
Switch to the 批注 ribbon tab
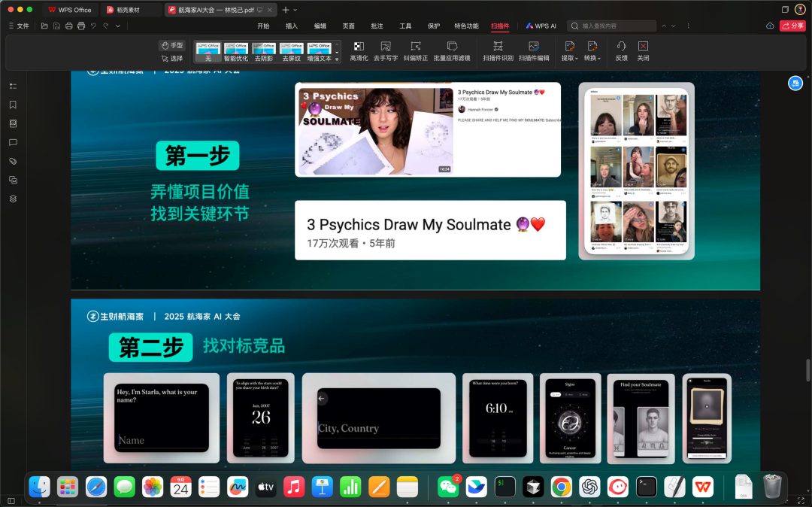[x=377, y=26]
